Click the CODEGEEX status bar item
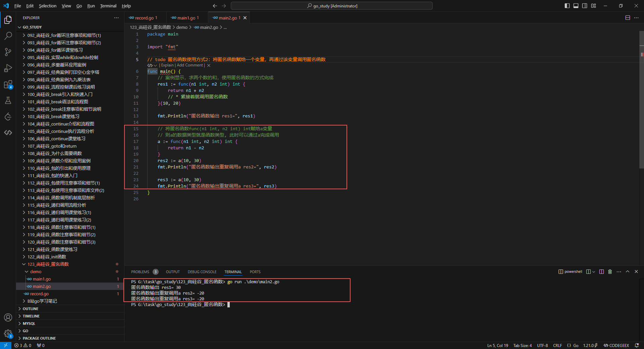This screenshot has height=349, width=644. [x=616, y=345]
